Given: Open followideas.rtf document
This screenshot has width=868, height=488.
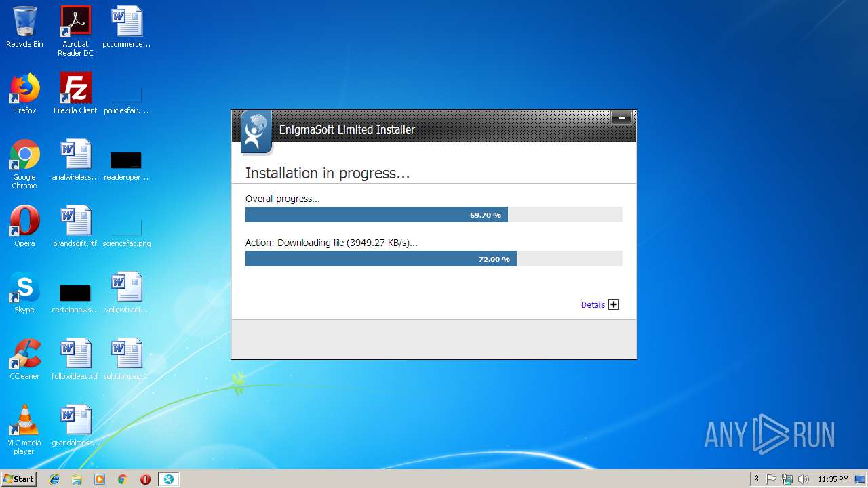Looking at the screenshot, I should click(75, 359).
